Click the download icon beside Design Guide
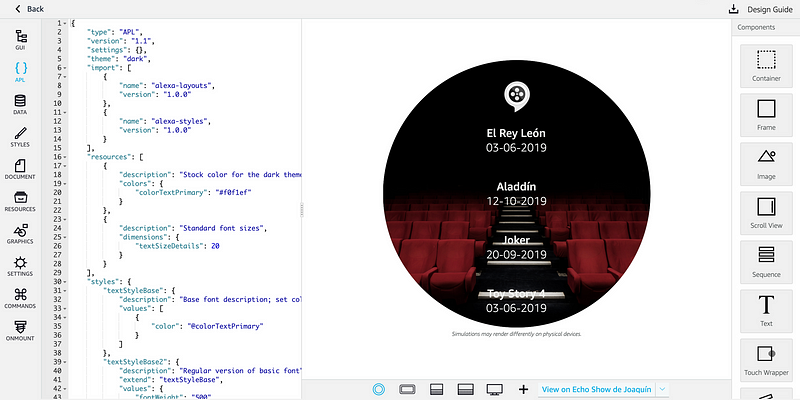This screenshot has width=800, height=400. [x=734, y=9]
